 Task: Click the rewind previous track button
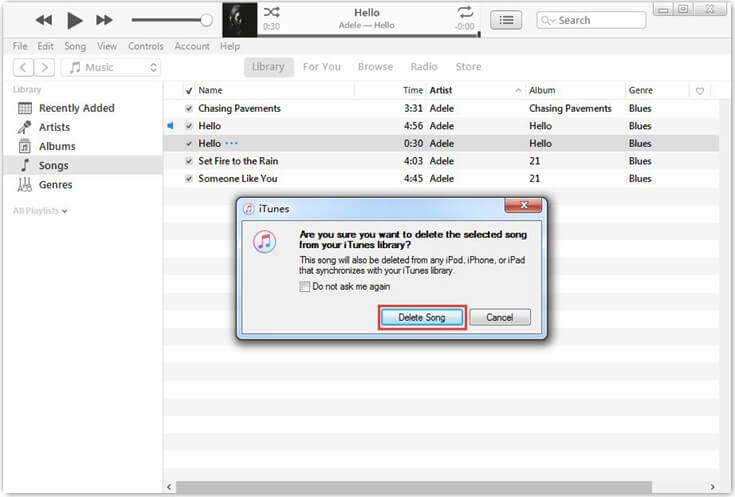[44, 20]
